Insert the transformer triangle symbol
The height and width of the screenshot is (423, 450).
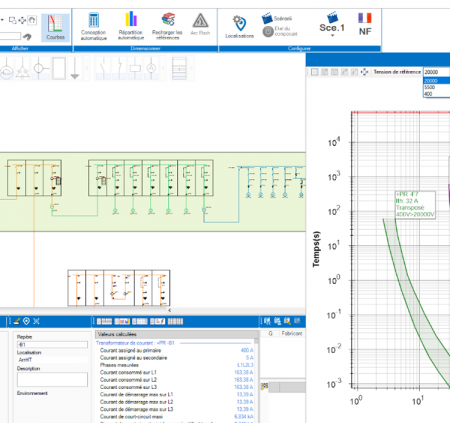(x=23, y=69)
